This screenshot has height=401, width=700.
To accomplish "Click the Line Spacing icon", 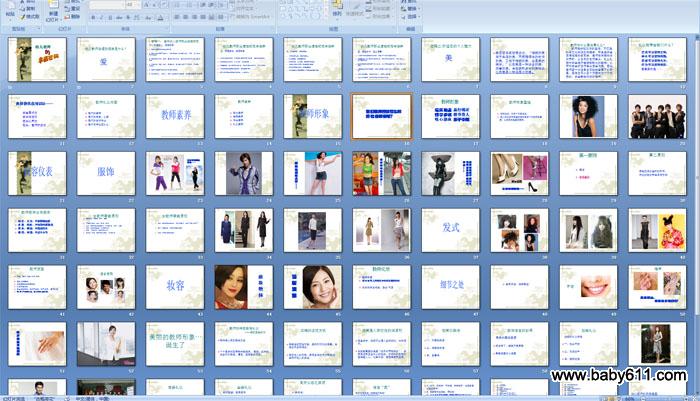I will tap(222, 4).
